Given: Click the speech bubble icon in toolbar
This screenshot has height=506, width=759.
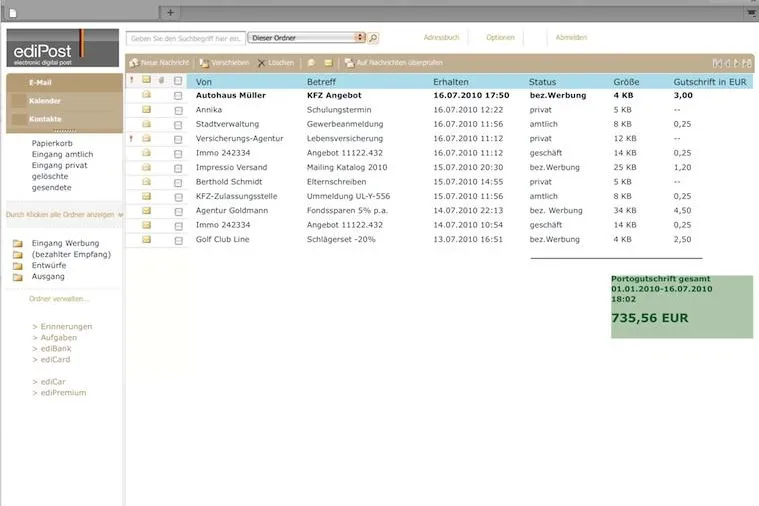Looking at the screenshot, I should (311, 63).
